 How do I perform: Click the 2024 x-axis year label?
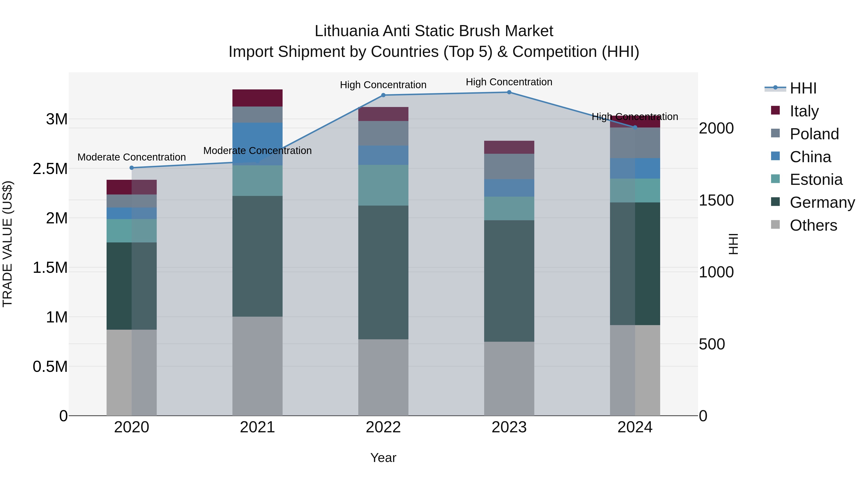click(635, 427)
